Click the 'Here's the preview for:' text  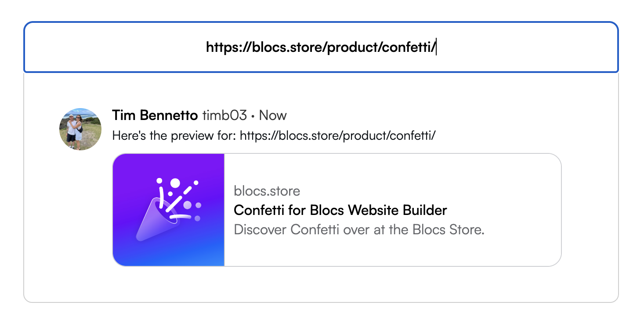[x=175, y=135]
